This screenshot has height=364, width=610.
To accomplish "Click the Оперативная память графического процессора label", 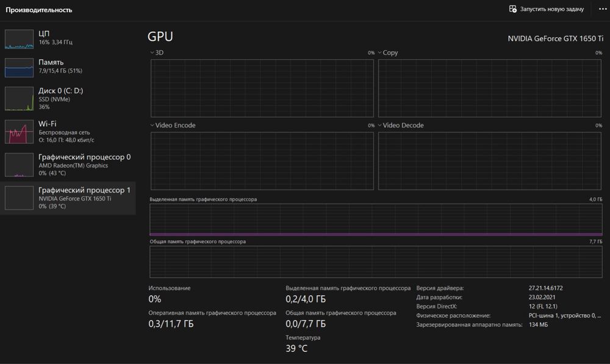I will pyautogui.click(x=212, y=313).
